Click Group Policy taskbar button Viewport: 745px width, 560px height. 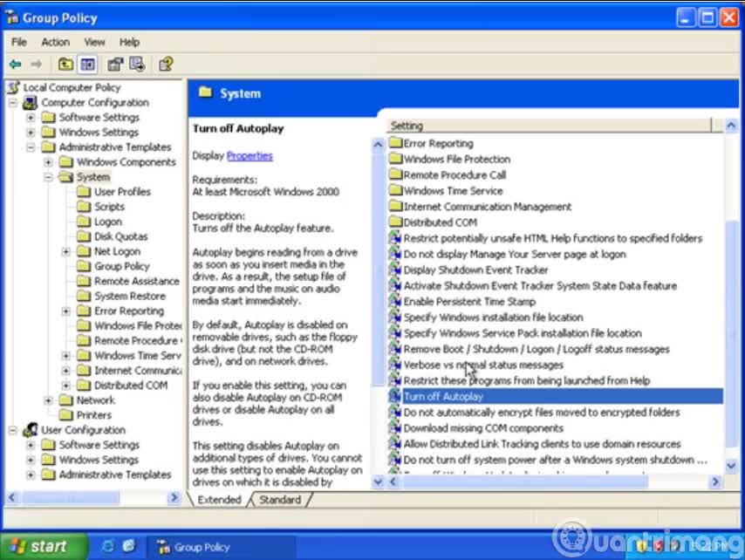[221, 547]
